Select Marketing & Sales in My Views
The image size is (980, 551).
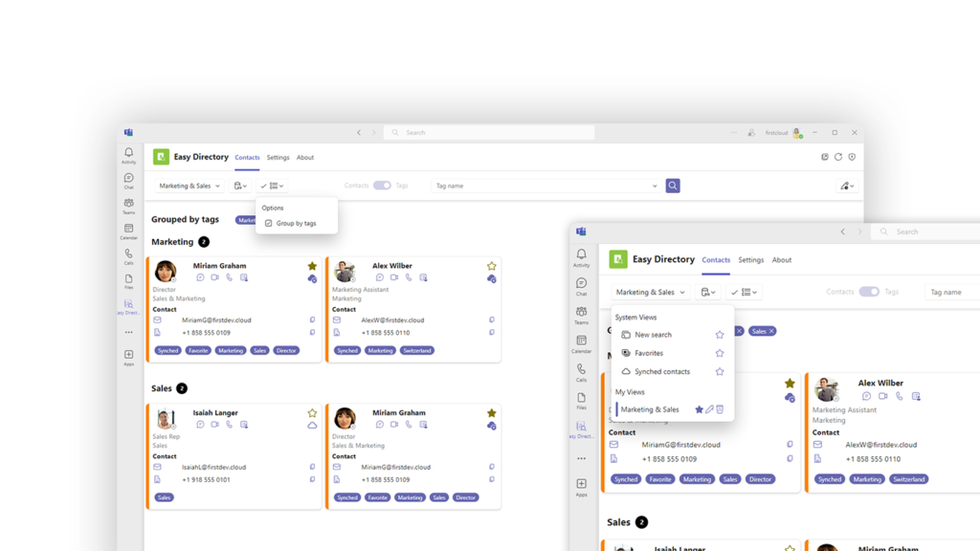[x=650, y=409]
